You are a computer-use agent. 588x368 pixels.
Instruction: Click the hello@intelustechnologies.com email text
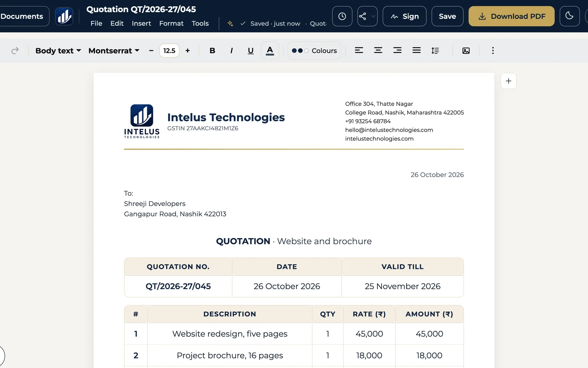[389, 130]
